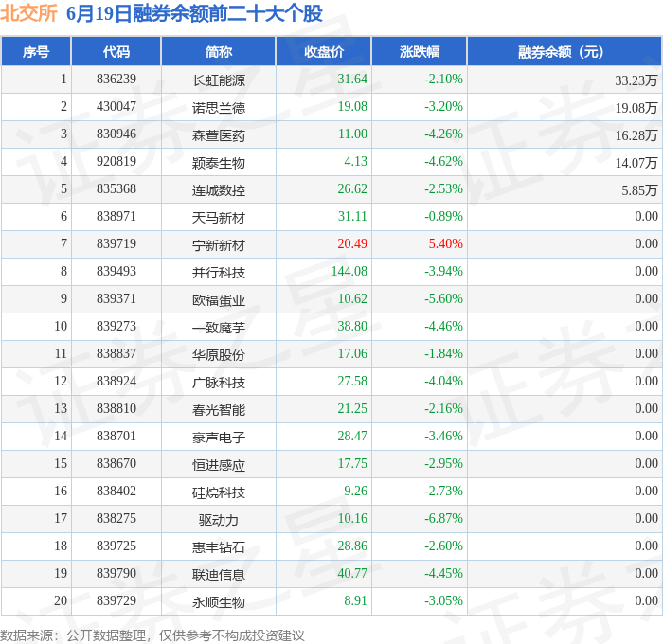The image size is (663, 644).
Task: Select the name 恒进感应
Action: pyautogui.click(x=219, y=465)
